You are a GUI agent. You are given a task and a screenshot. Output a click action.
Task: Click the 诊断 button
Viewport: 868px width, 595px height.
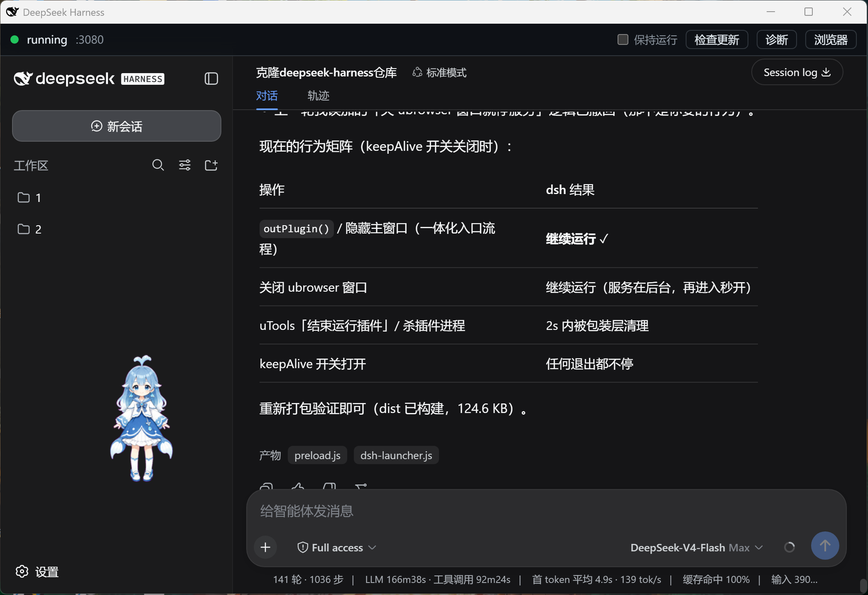(x=777, y=39)
